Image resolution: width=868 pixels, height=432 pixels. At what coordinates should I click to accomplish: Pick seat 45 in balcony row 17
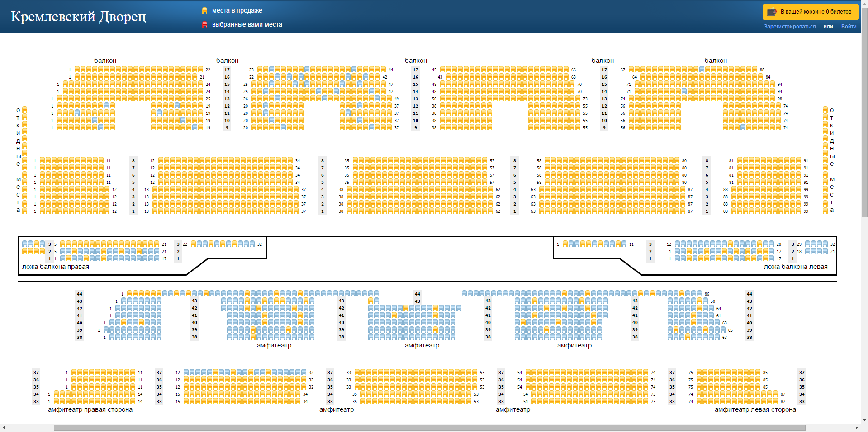443,70
